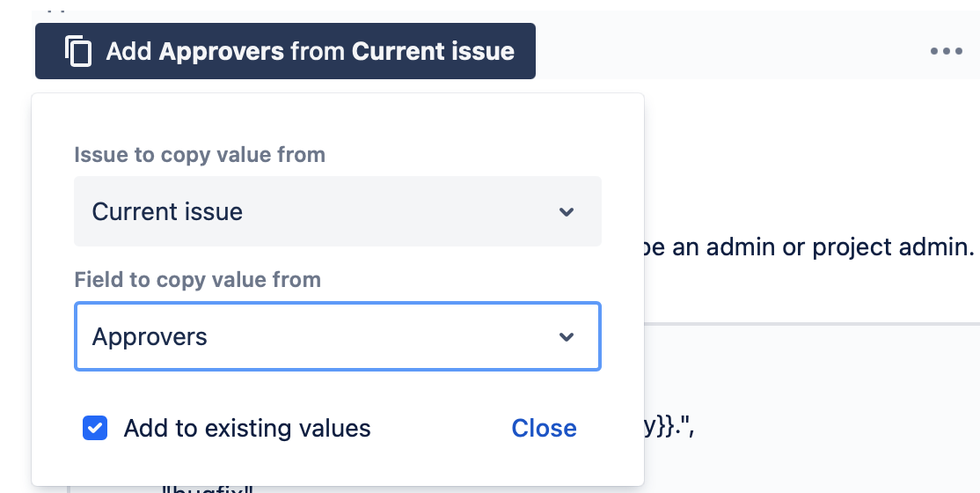Click the copy icon in the header button
980x493 pixels.
[x=78, y=51]
